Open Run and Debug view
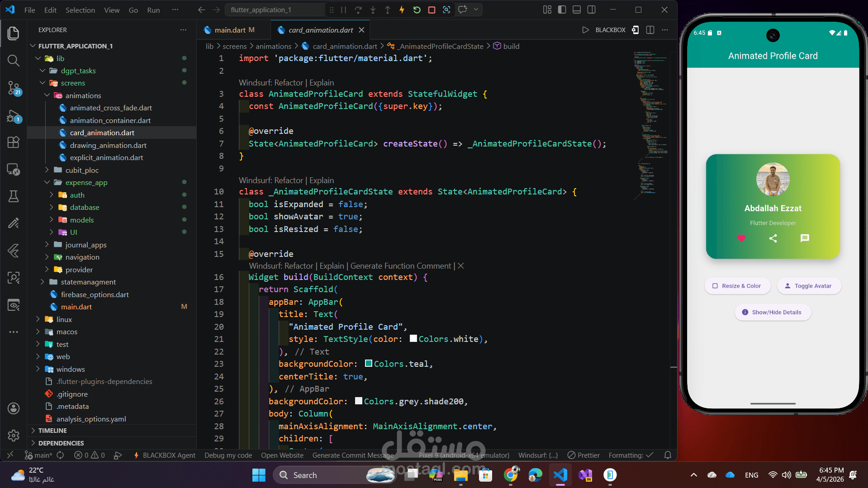 click(14, 116)
